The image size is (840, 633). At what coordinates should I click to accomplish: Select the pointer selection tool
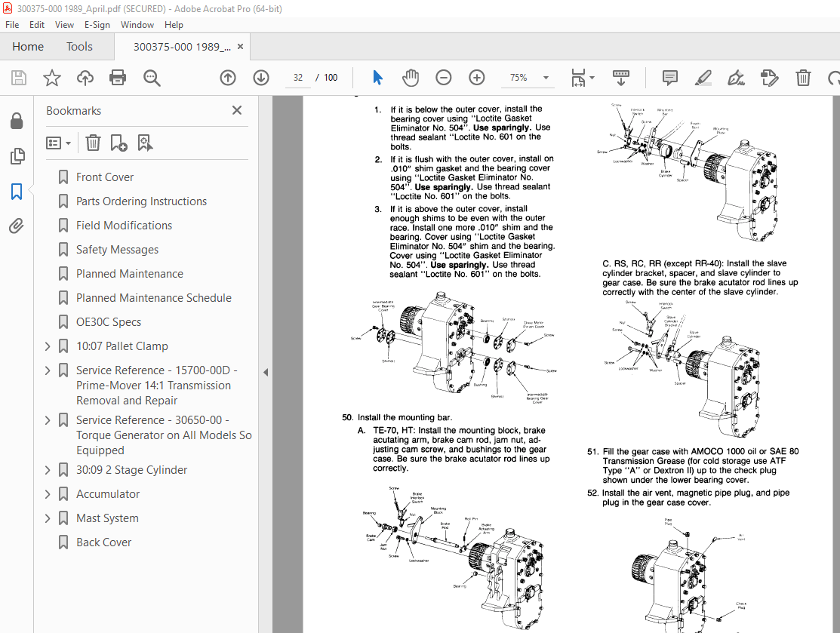point(377,77)
